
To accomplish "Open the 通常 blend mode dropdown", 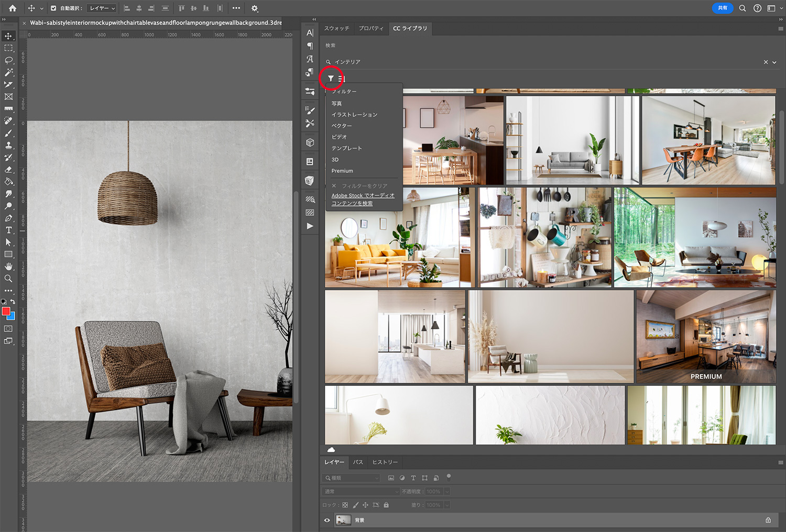I will (361, 491).
